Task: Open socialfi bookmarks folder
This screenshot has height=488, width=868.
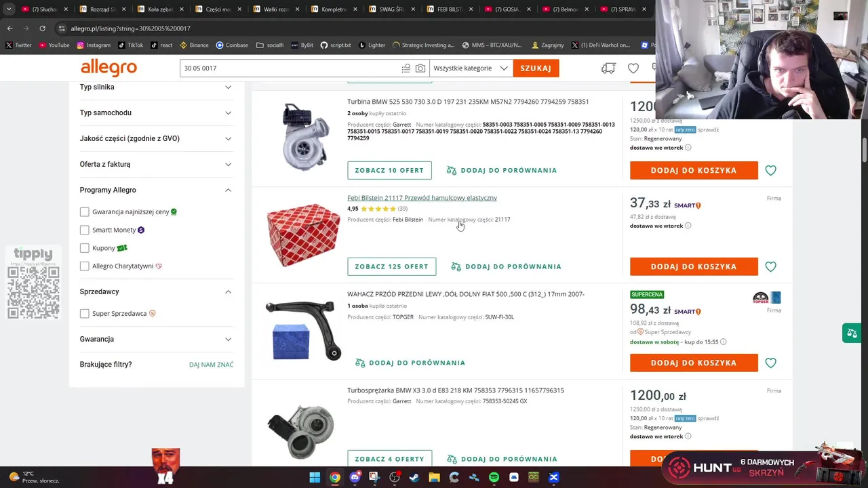Action: pyautogui.click(x=270, y=45)
